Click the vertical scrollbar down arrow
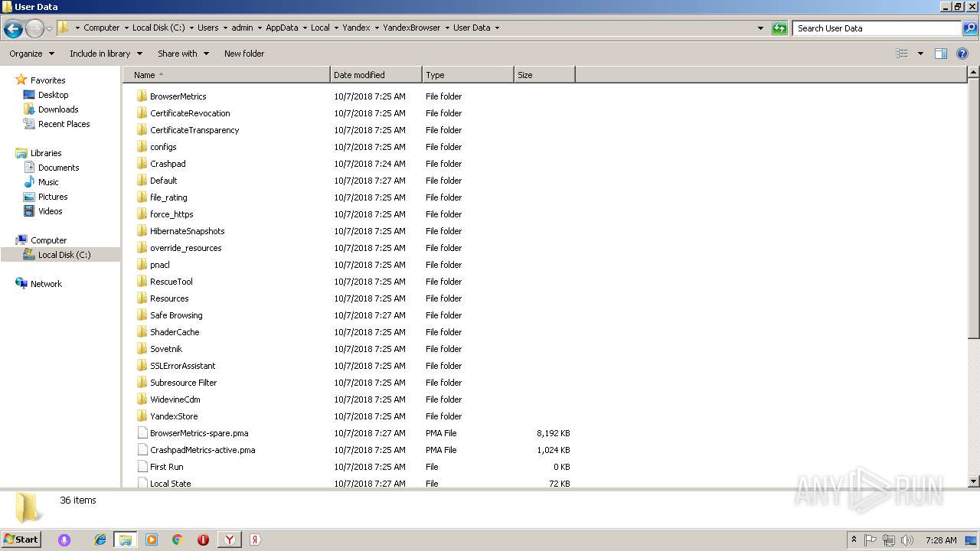The image size is (980, 551). 974,481
